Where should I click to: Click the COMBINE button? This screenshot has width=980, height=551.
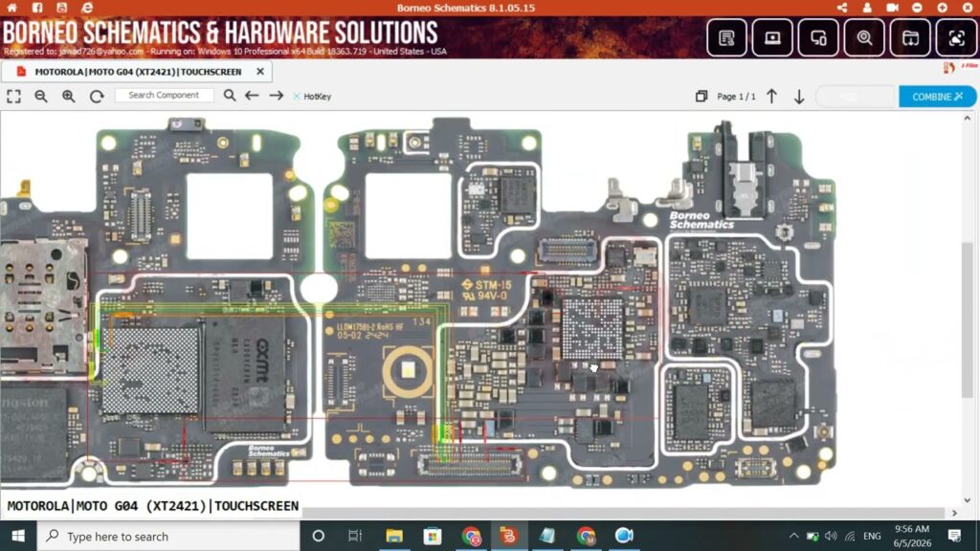pyautogui.click(x=938, y=97)
